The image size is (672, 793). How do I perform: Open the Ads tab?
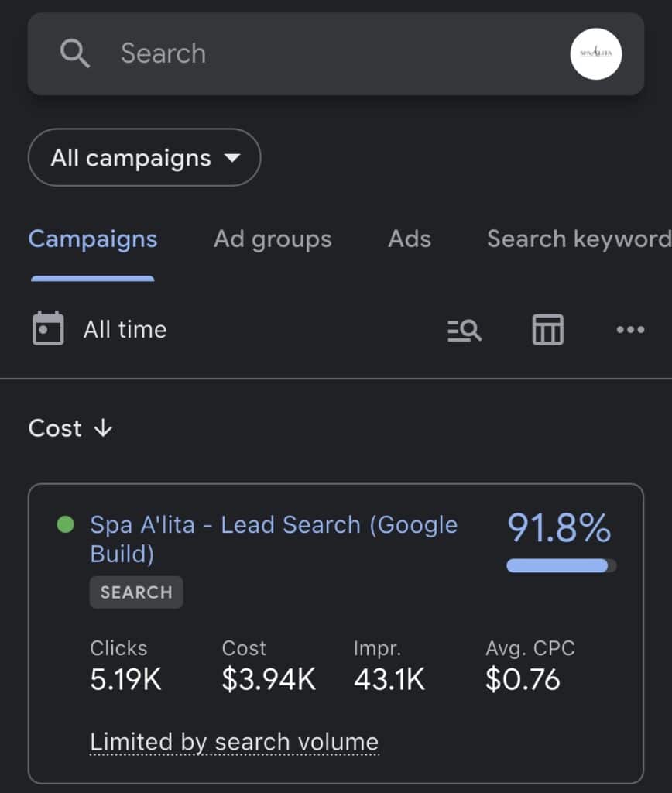[x=410, y=239]
